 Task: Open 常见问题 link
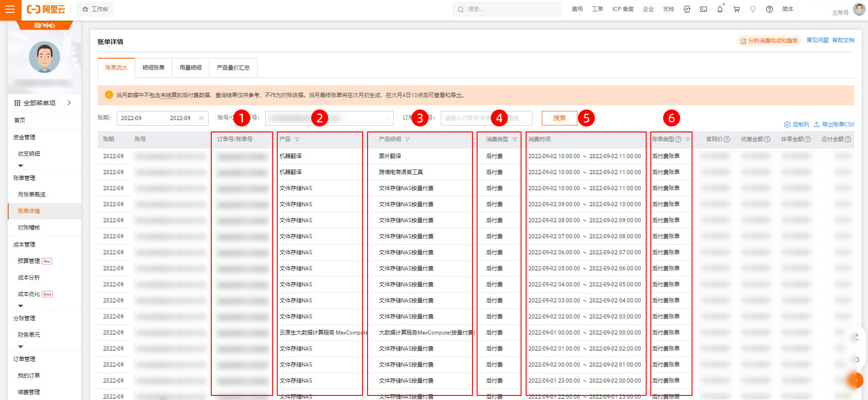pyautogui.click(x=818, y=40)
